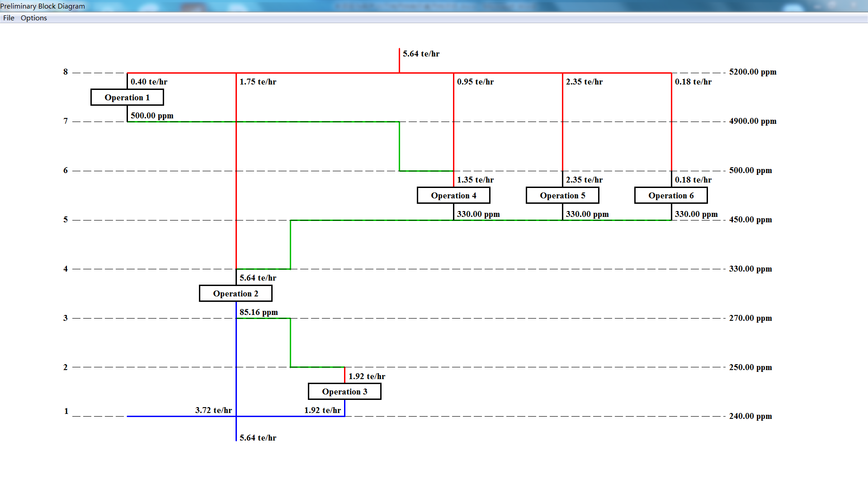Click the 1.92 te/hr label above Operation 3
The image size is (868, 488).
coord(367,376)
